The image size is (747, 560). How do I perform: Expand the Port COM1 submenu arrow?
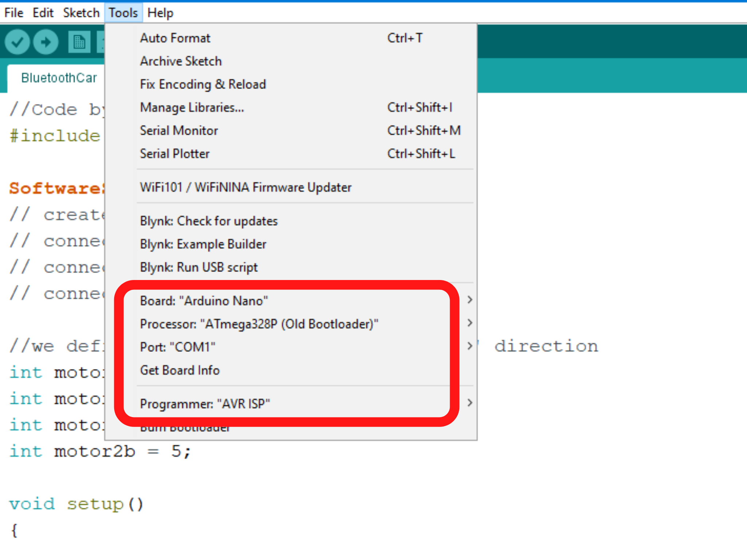pos(470,346)
